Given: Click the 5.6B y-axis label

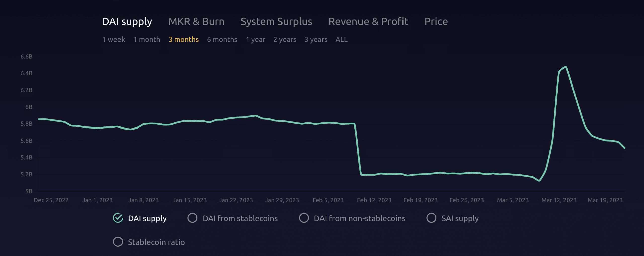Looking at the screenshot, I should point(26,141).
